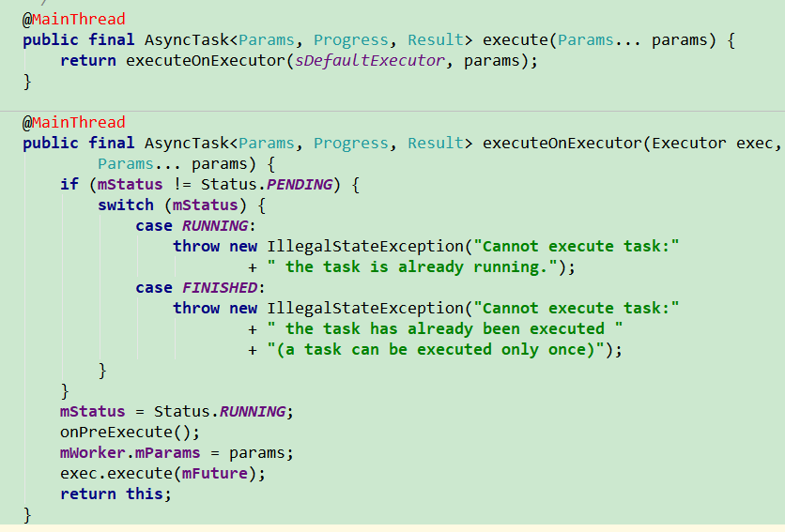Click the PENDING constant in the if condition
The height and width of the screenshot is (532, 785).
[299, 185]
